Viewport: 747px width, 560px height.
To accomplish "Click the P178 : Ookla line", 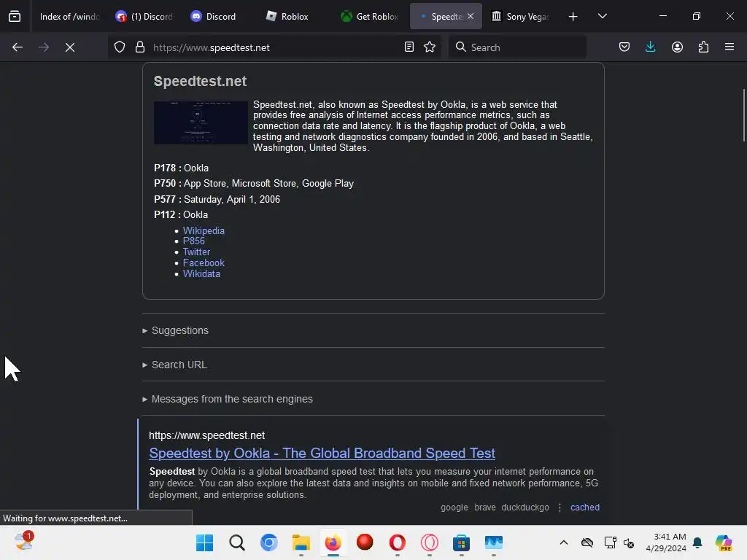I will 181,168.
